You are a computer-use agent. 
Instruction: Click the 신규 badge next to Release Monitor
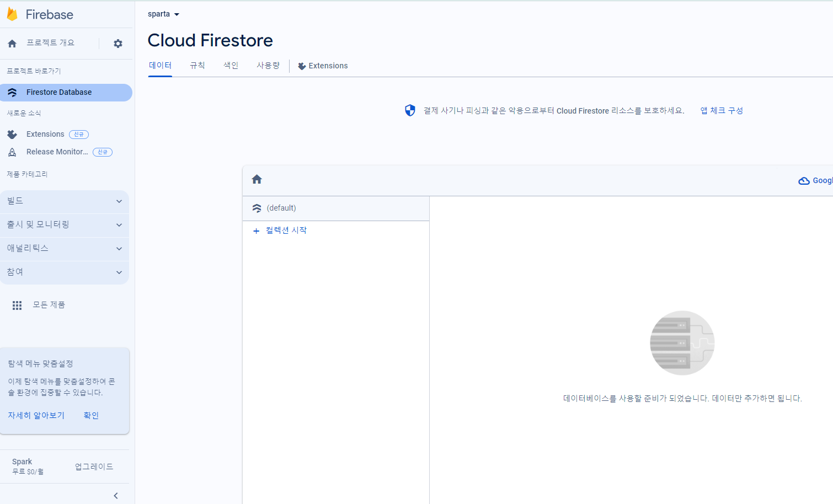click(103, 152)
